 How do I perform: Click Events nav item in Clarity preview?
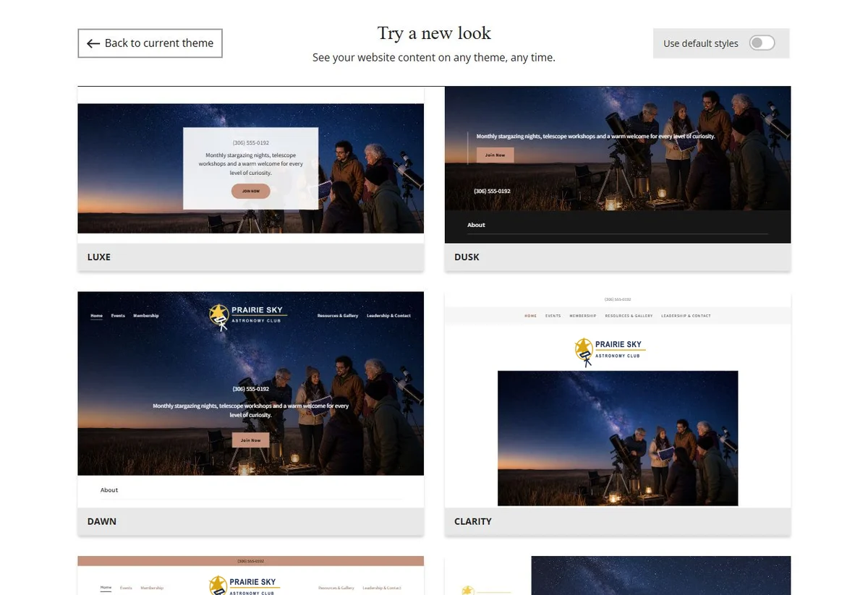pyautogui.click(x=553, y=316)
